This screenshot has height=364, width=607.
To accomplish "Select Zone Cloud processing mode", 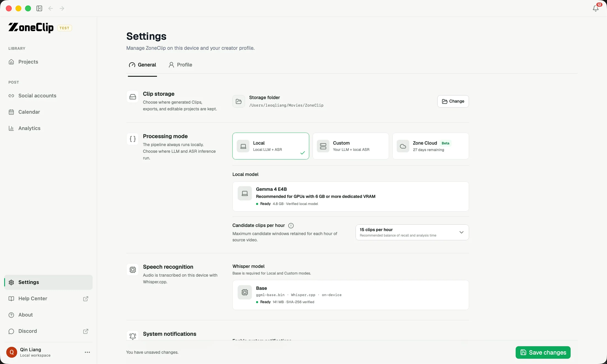I will (x=430, y=146).
